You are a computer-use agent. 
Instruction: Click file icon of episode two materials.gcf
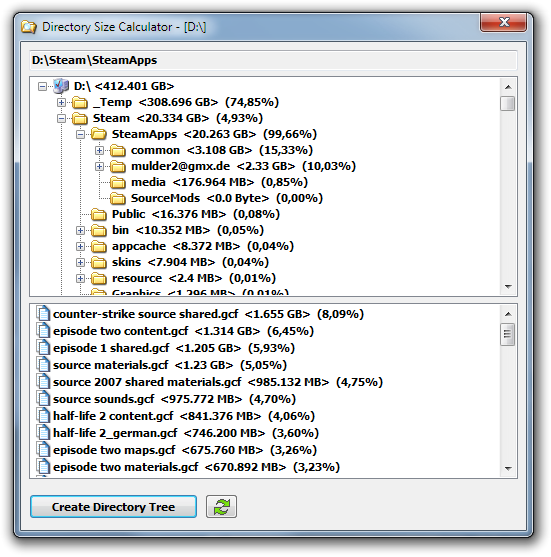(x=43, y=467)
